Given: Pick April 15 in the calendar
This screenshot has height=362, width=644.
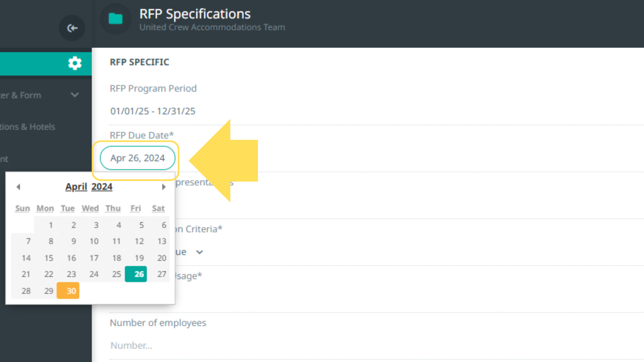Looking at the screenshot, I should [49, 258].
